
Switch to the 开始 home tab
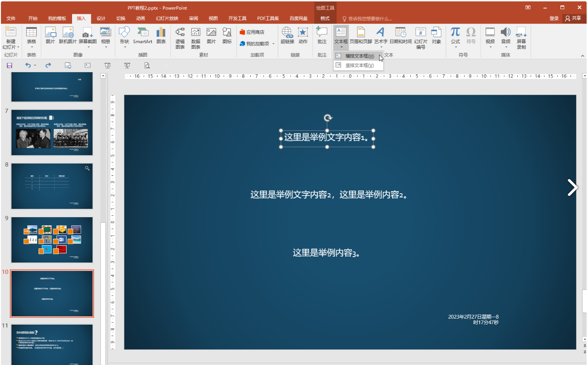pyautogui.click(x=33, y=18)
